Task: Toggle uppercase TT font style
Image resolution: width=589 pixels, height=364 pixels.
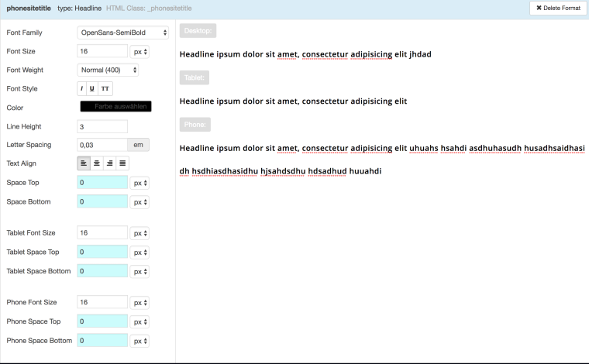Action: coord(105,89)
